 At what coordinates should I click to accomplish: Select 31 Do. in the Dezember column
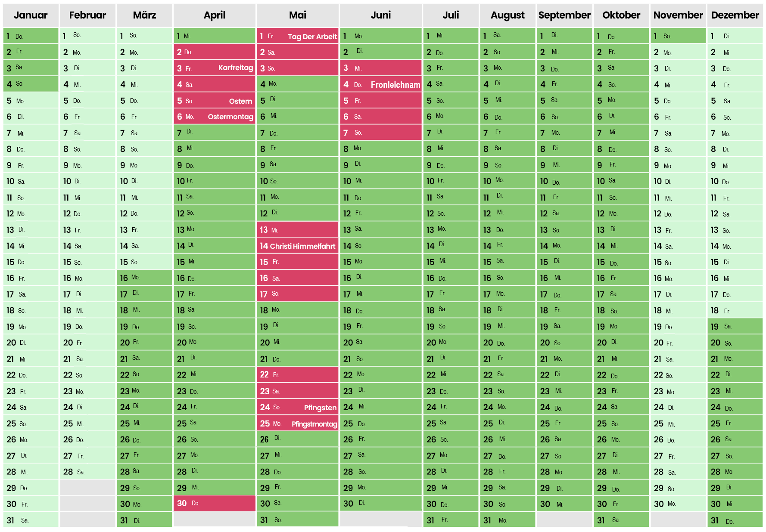(735, 520)
